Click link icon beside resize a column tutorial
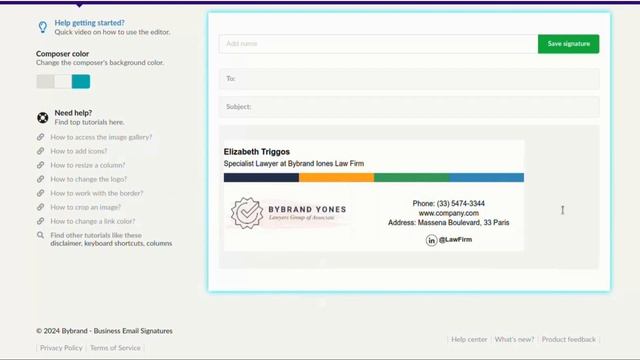 pyautogui.click(x=40, y=165)
